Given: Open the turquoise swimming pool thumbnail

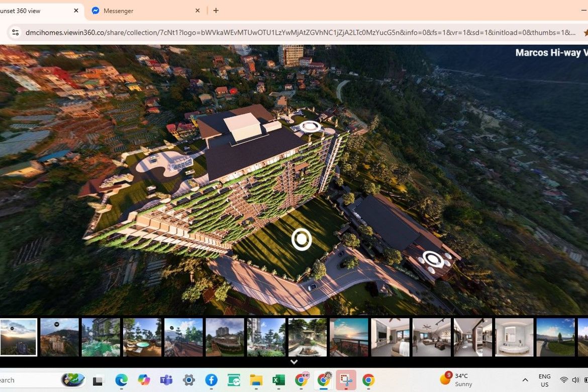Looking at the screenshot, I should (101, 337).
